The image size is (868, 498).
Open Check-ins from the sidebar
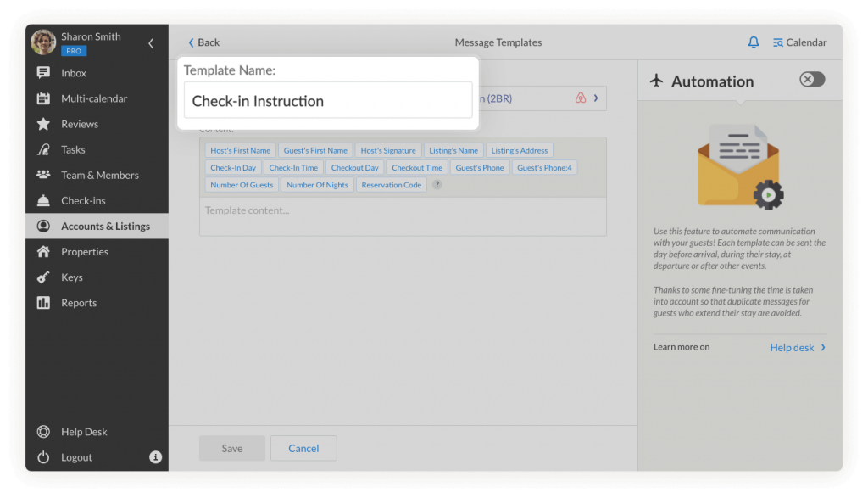[42, 200]
